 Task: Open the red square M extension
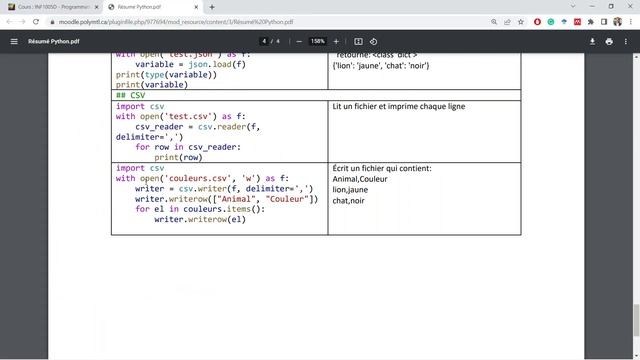pos(577,22)
